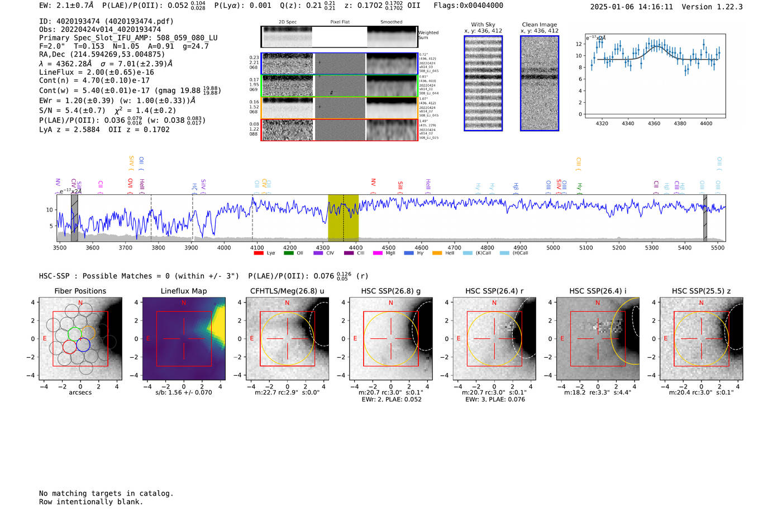Click the blue-bordered 2D spectrum row

(339, 64)
